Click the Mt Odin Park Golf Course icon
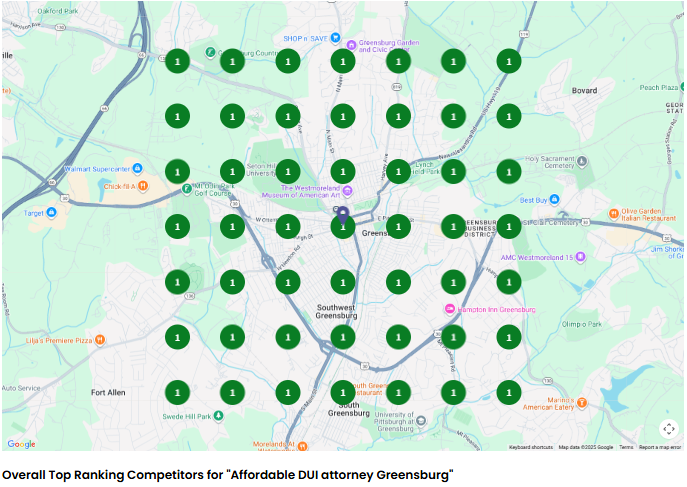Viewport: 687px width, 487px height. [x=187, y=189]
